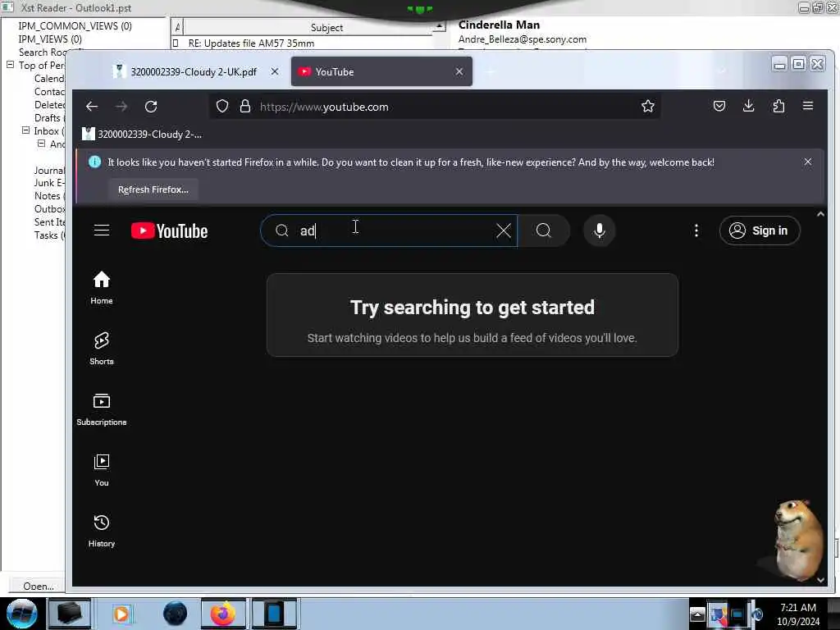The image size is (840, 630).
Task: Clear the YouTube search text with X
Action: 503,231
